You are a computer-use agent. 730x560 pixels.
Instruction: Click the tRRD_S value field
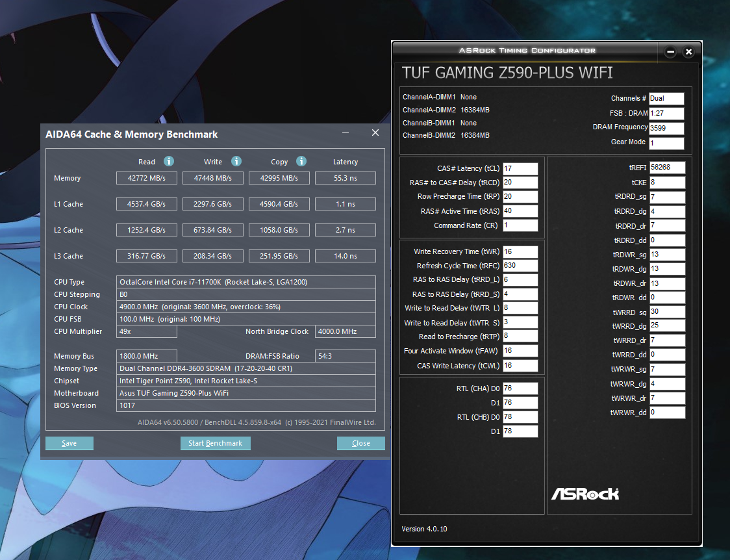520,294
